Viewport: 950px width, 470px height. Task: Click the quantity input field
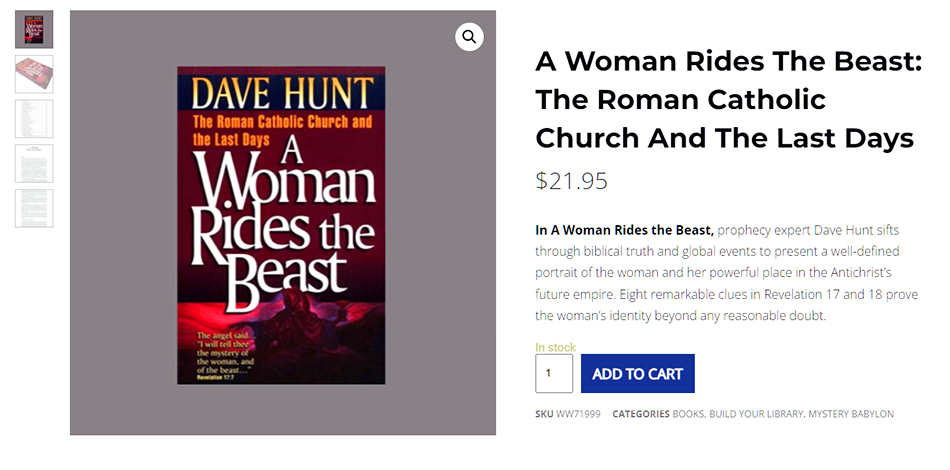[554, 373]
